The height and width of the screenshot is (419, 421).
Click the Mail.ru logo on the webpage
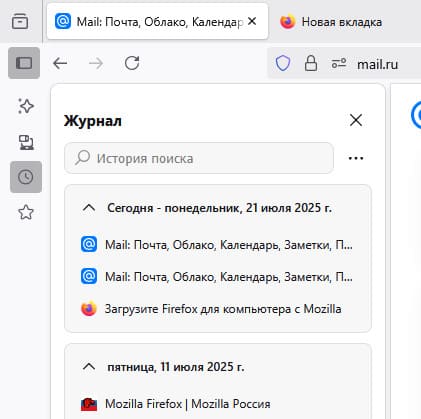[417, 115]
